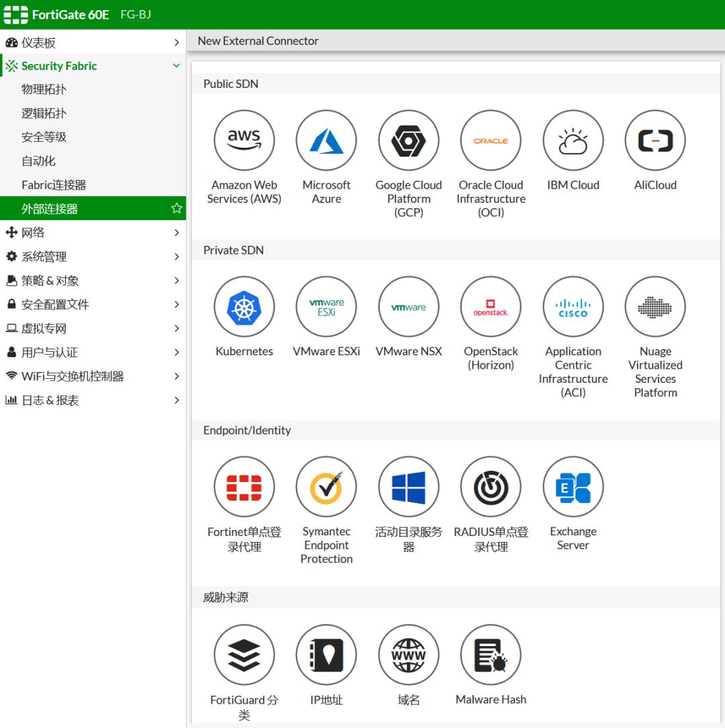The width and height of the screenshot is (725, 728).
Task: Select Cisco Application Centric Infrastructure icon
Action: pos(573,308)
